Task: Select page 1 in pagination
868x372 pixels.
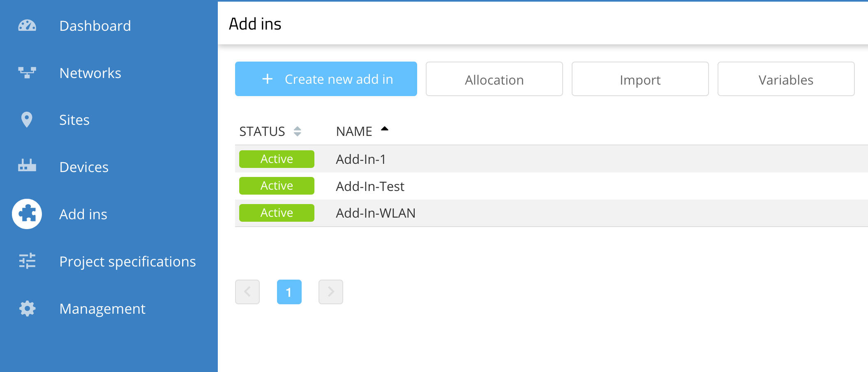Action: point(289,292)
